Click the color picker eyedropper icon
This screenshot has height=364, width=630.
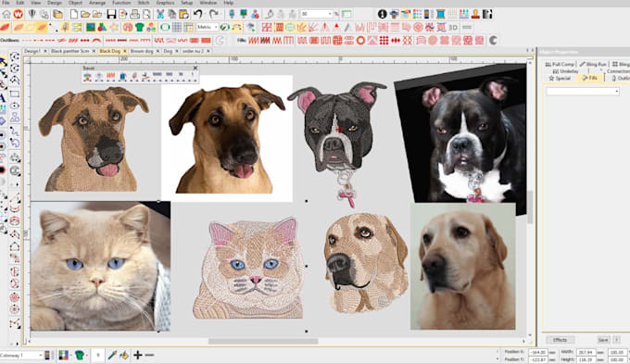tap(112, 355)
